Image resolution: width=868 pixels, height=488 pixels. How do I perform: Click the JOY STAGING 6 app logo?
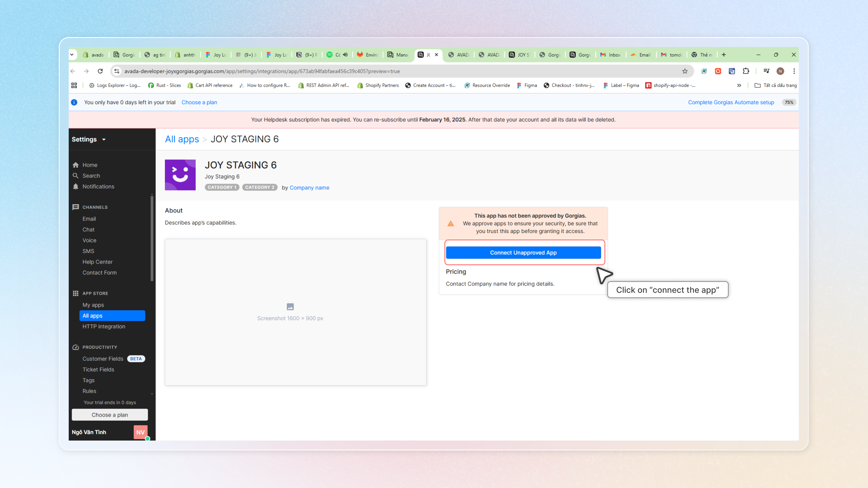[x=180, y=175]
